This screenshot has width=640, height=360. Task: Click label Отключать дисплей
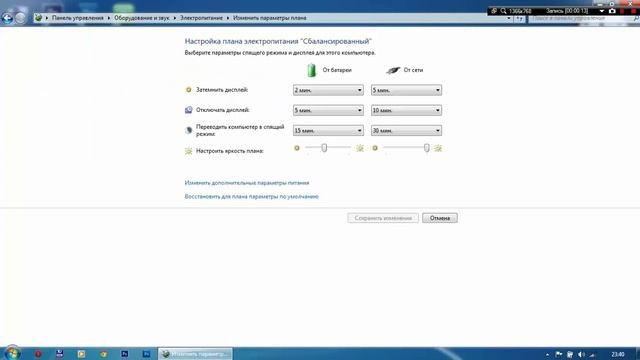coord(222,110)
